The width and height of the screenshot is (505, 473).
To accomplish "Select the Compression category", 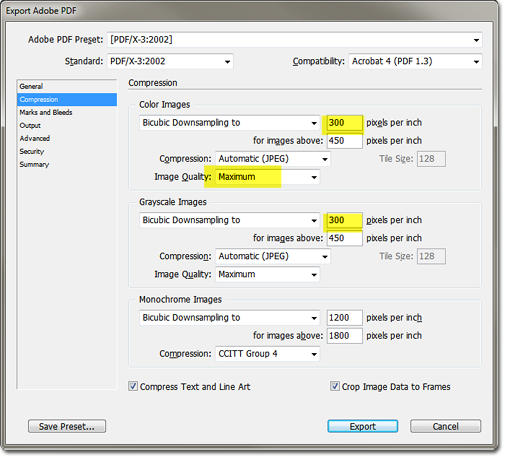I will 67,99.
